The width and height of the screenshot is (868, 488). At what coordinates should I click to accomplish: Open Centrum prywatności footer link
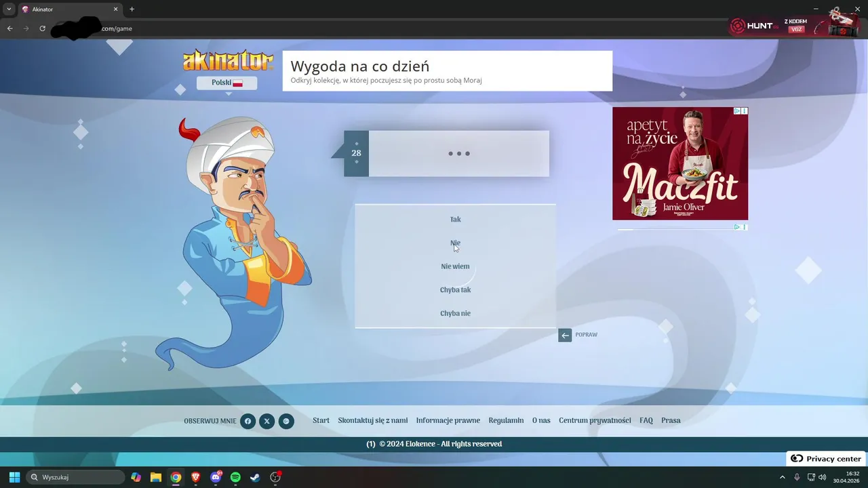[595, 420]
